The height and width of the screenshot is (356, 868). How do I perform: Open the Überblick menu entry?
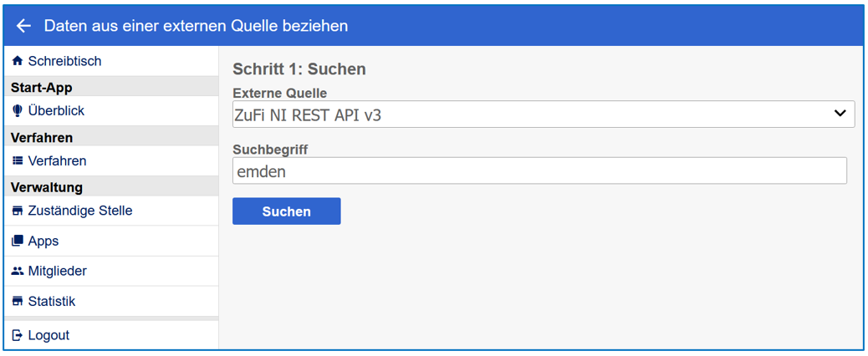coord(56,110)
